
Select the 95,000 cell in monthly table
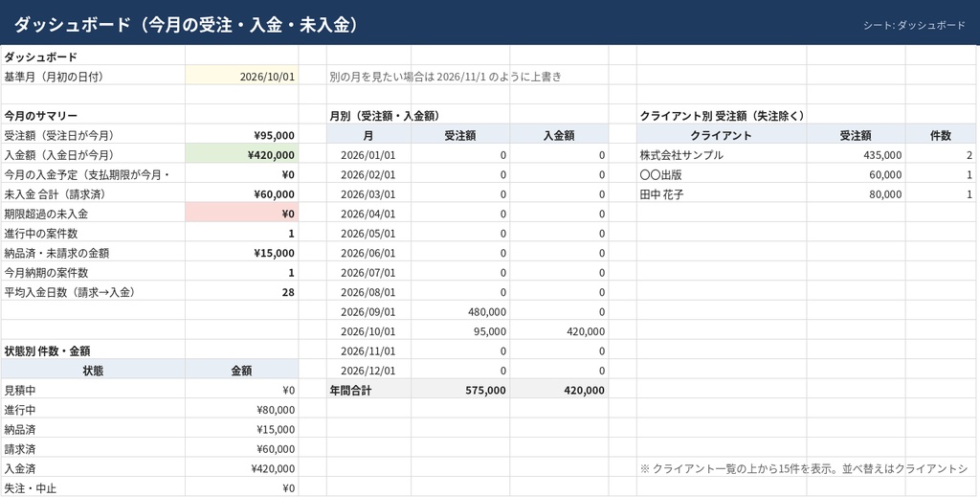[460, 331]
